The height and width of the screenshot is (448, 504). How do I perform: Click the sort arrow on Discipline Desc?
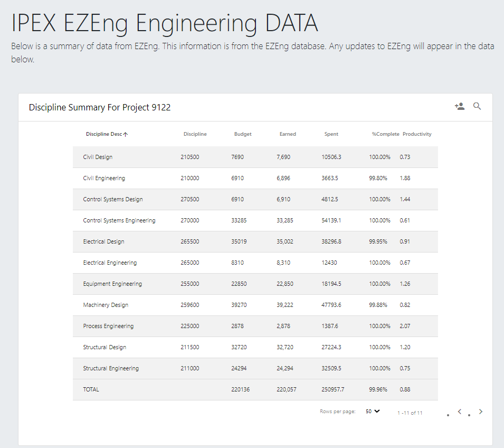126,134
